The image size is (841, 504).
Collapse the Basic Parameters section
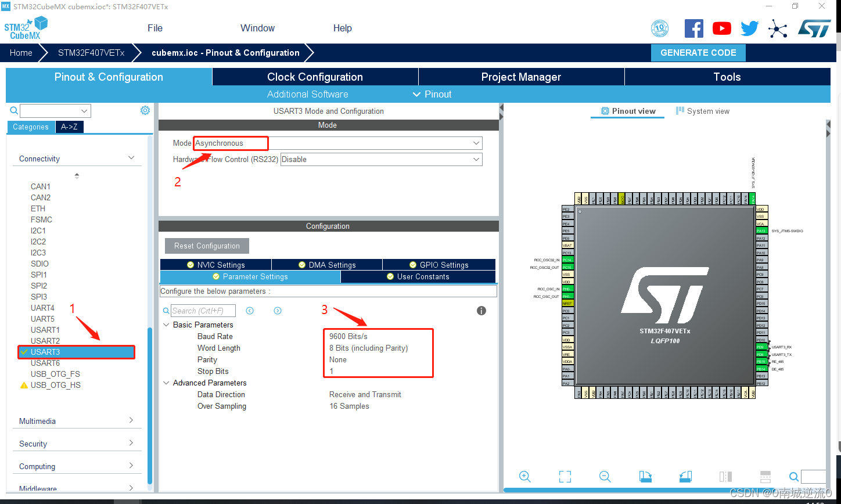167,325
